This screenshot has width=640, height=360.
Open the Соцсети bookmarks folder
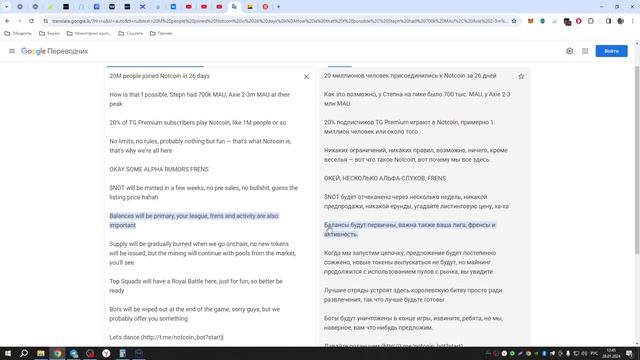(131, 33)
